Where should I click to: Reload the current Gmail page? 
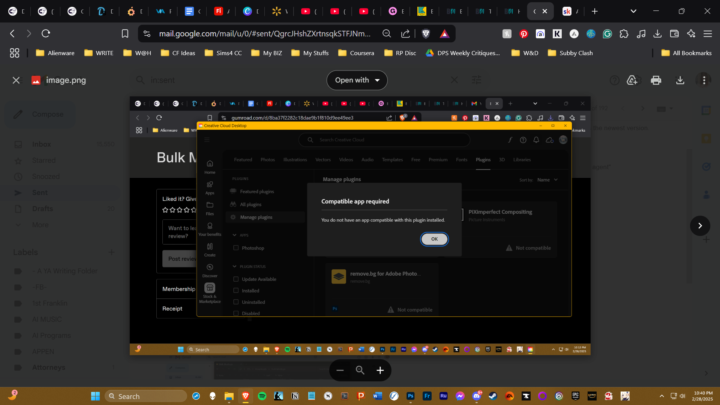tap(46, 34)
